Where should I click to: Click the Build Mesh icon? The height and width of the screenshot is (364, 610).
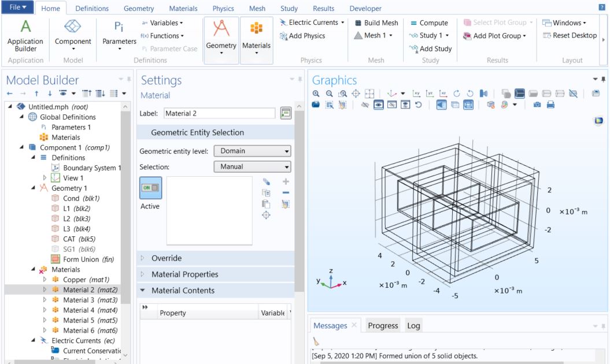pyautogui.click(x=376, y=23)
